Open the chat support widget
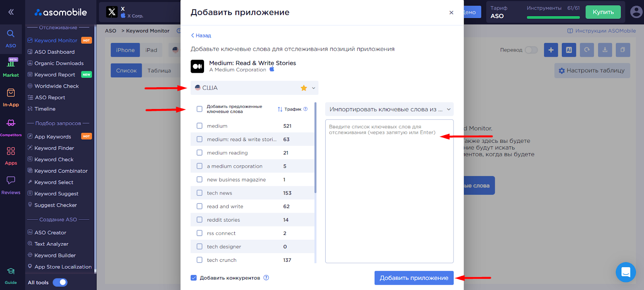 coord(625,272)
